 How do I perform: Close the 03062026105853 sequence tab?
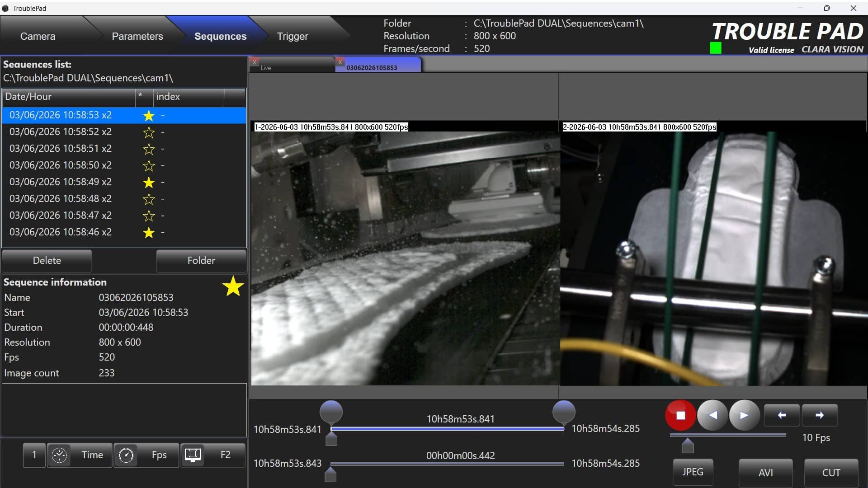coord(340,61)
